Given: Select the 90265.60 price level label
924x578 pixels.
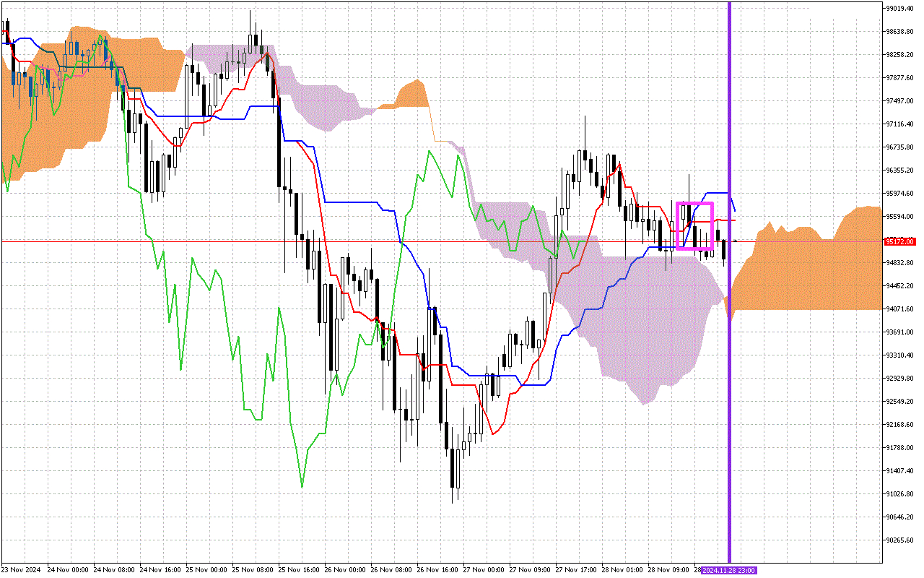Looking at the screenshot, I should 901,540.
